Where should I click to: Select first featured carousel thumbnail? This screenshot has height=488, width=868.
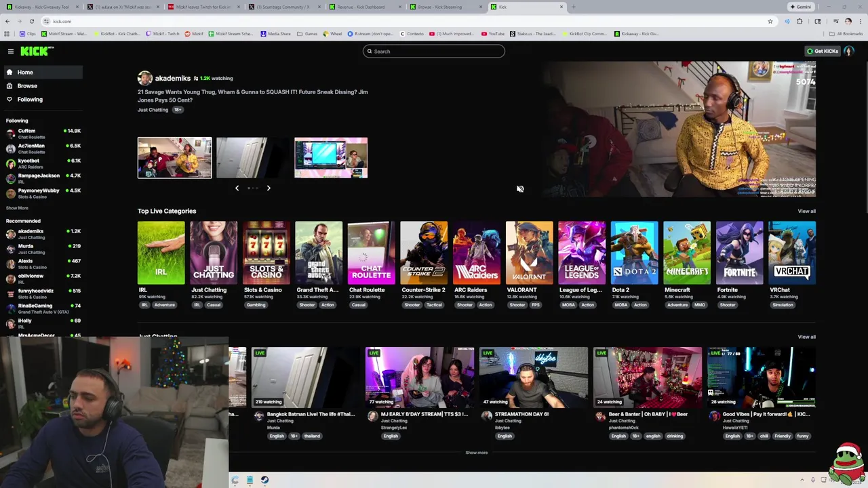tap(174, 158)
